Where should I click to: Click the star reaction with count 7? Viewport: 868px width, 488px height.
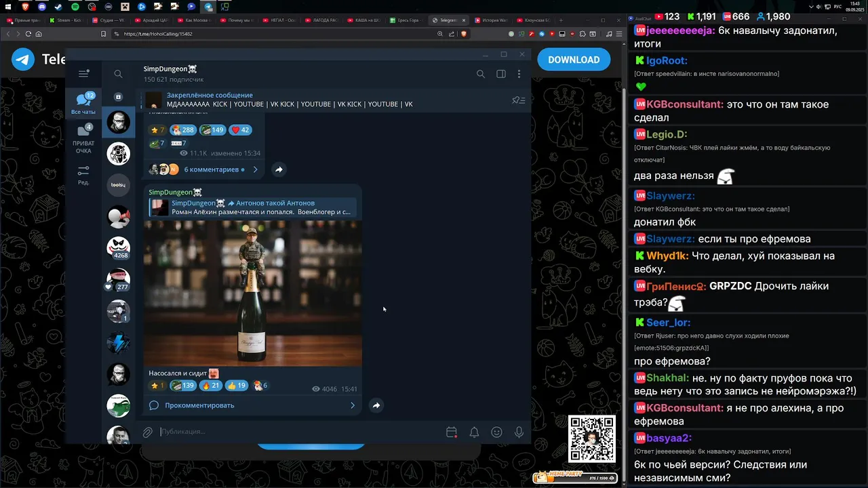click(157, 129)
